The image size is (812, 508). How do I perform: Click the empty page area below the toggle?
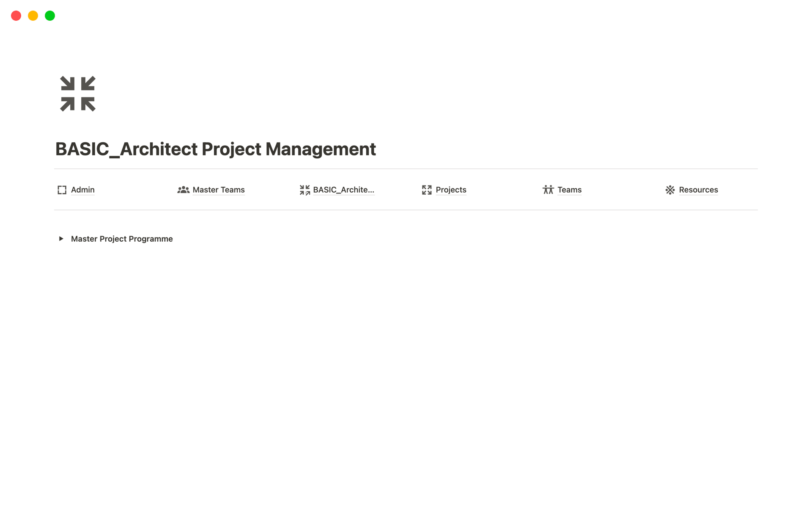pos(406,360)
